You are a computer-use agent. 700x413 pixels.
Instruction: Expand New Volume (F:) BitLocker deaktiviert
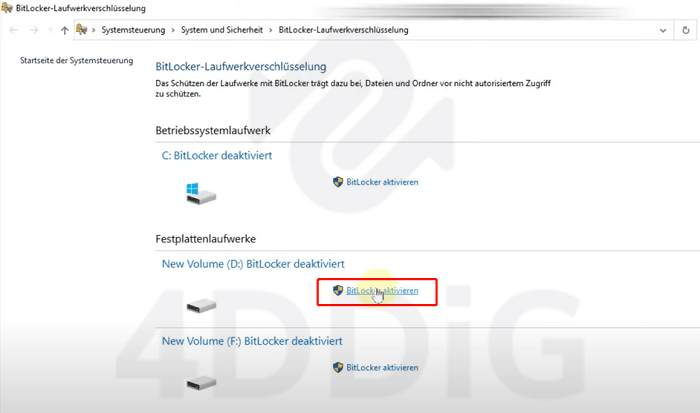252,341
